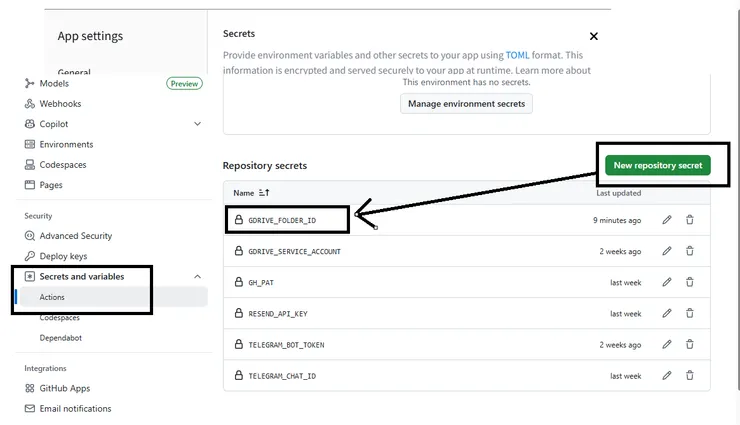The width and height of the screenshot is (740, 425).
Task: Delete the GDRIVE_FOLDER_ID secret trash icon
Action: 690,220
